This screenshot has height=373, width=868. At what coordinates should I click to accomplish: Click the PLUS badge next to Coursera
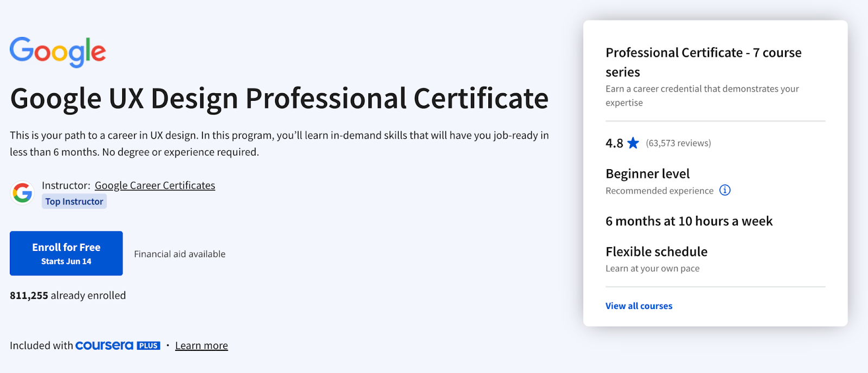149,345
